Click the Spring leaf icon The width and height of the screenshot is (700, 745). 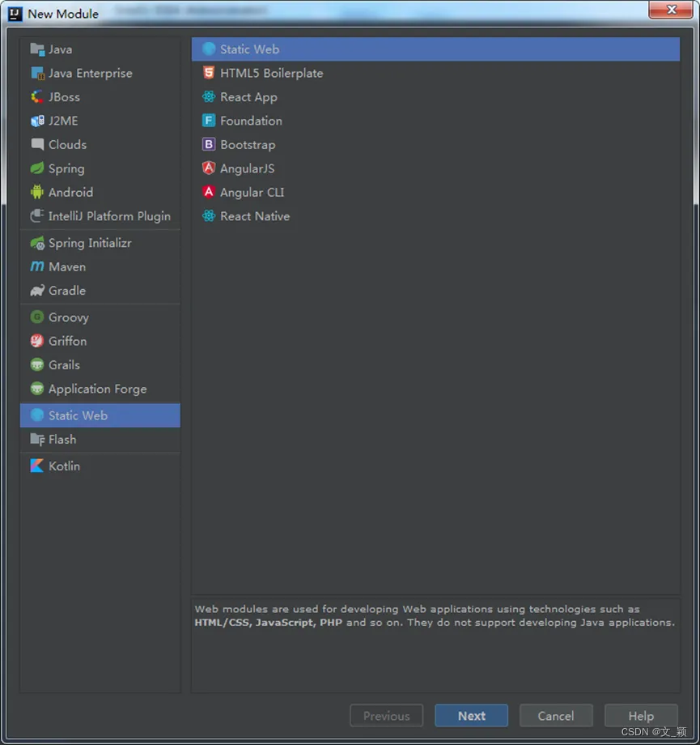37,168
